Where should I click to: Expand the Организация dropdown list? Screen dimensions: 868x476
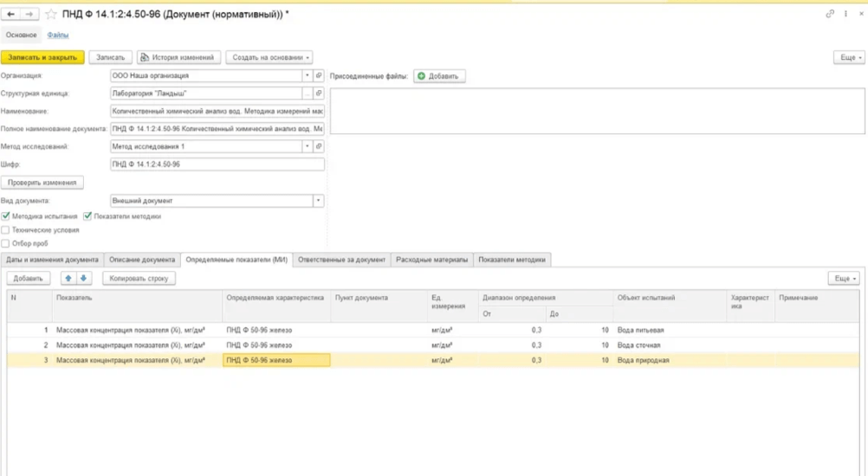coord(307,76)
